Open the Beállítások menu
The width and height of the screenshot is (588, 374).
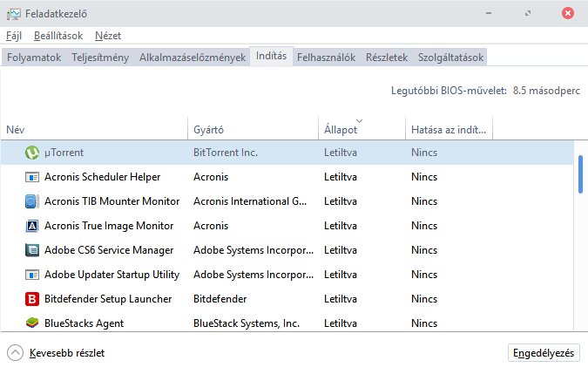tap(58, 36)
